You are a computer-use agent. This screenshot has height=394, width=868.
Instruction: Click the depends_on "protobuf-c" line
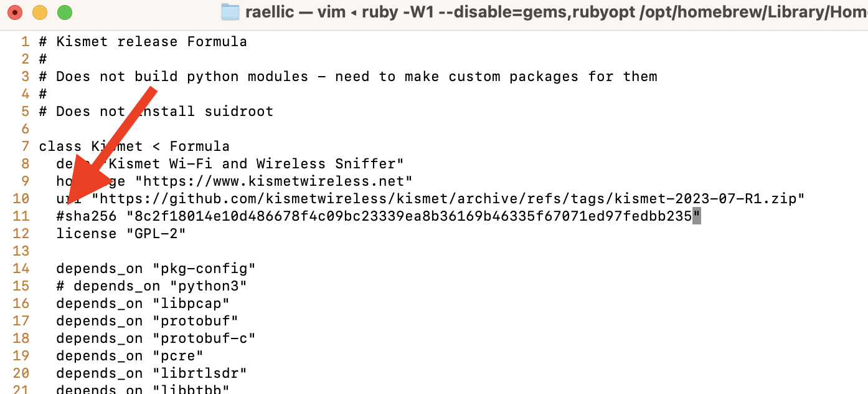click(x=156, y=339)
